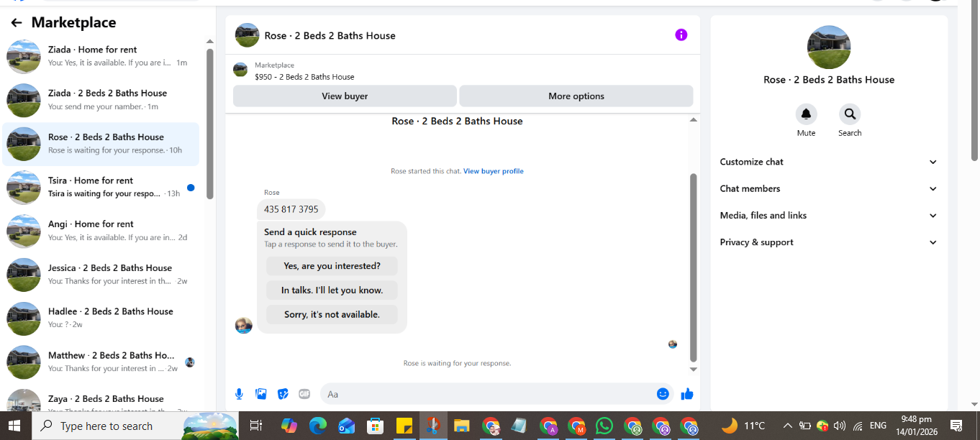This screenshot has height=440, width=980.
Task: Open Angi Home for rent chat
Action: click(101, 231)
